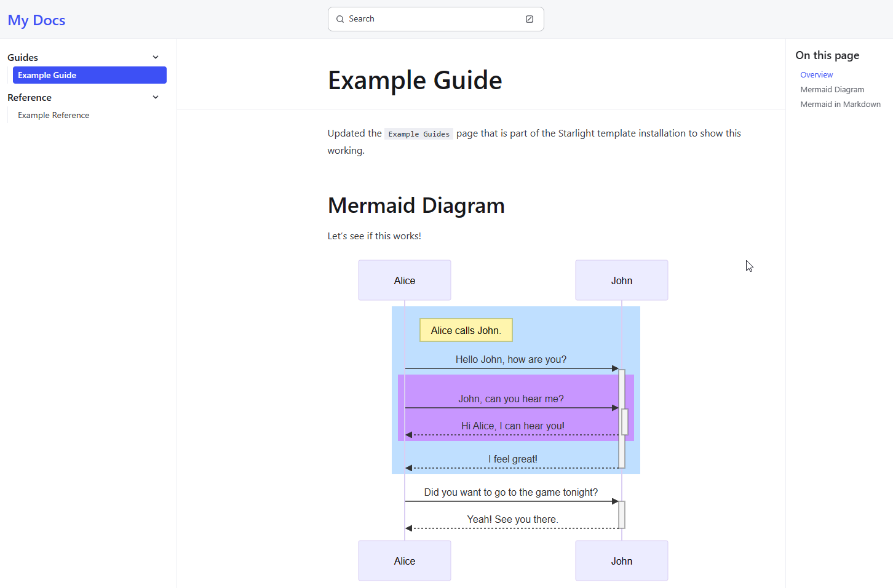Click the inline code Example Guides
893x588 pixels.
click(x=419, y=134)
